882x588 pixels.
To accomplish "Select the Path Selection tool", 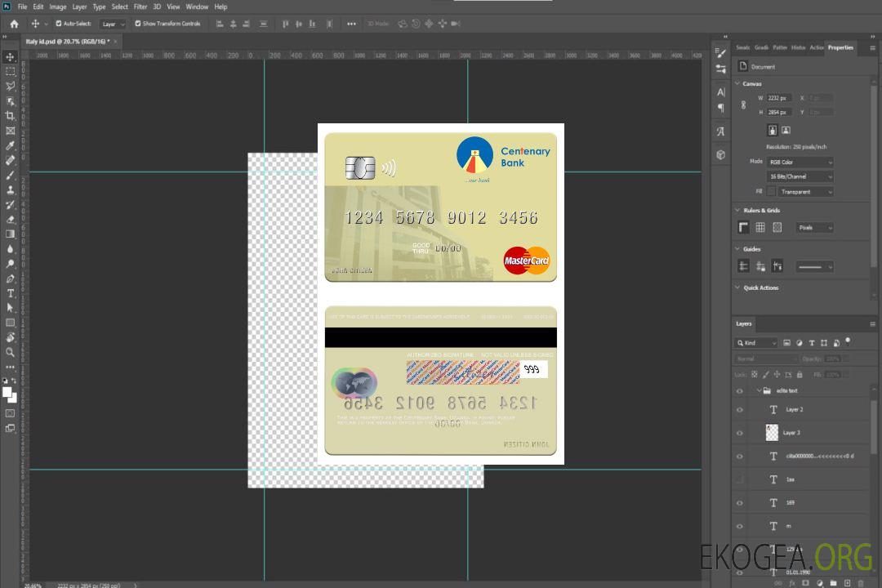I will click(x=10, y=308).
